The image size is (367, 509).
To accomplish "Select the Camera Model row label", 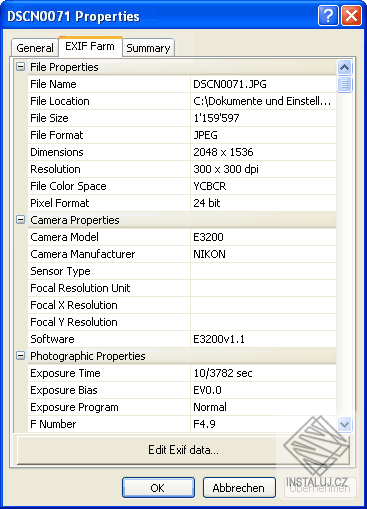I will point(64,237).
